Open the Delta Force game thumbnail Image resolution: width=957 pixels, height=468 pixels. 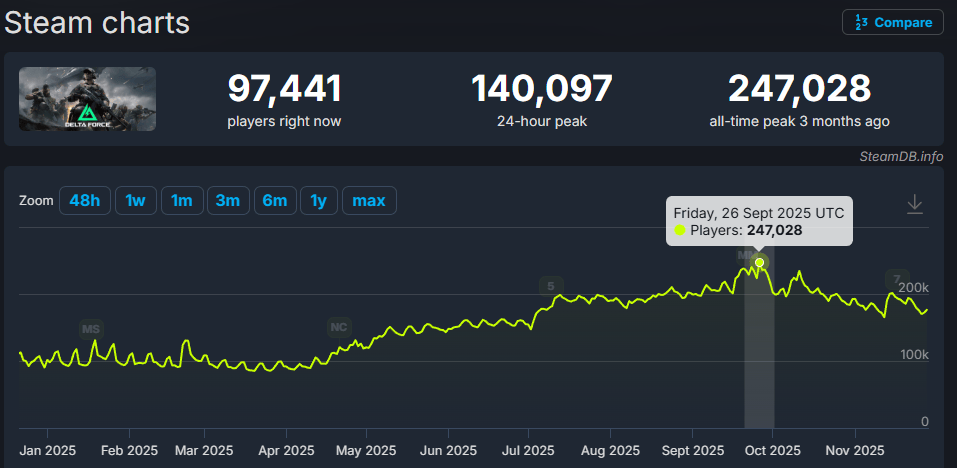(x=87, y=99)
